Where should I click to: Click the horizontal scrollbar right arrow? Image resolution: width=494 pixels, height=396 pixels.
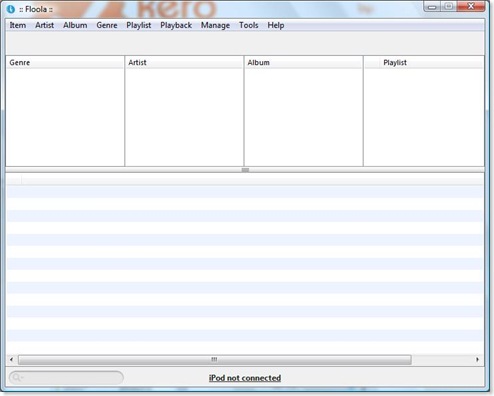point(477,359)
